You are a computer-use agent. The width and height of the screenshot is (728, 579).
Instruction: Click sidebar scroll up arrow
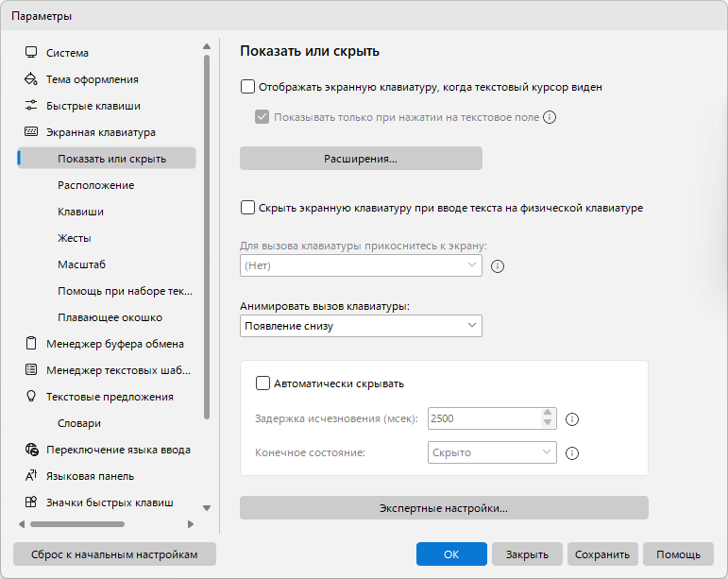207,46
